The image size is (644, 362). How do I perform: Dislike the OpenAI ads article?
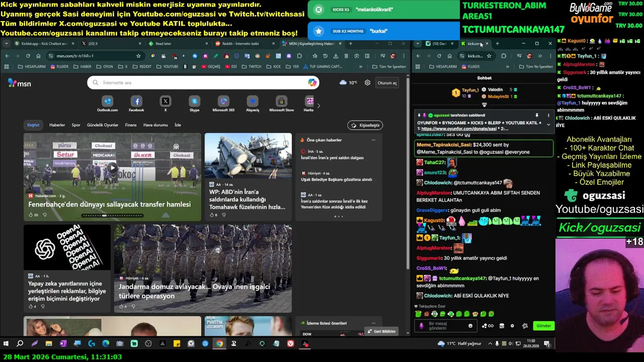43,306
